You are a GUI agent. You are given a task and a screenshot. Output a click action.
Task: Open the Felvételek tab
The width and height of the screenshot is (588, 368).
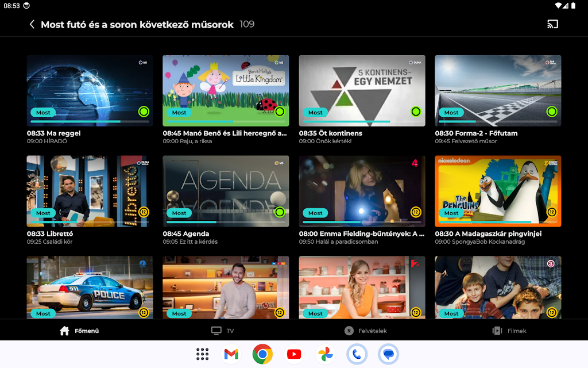click(366, 331)
